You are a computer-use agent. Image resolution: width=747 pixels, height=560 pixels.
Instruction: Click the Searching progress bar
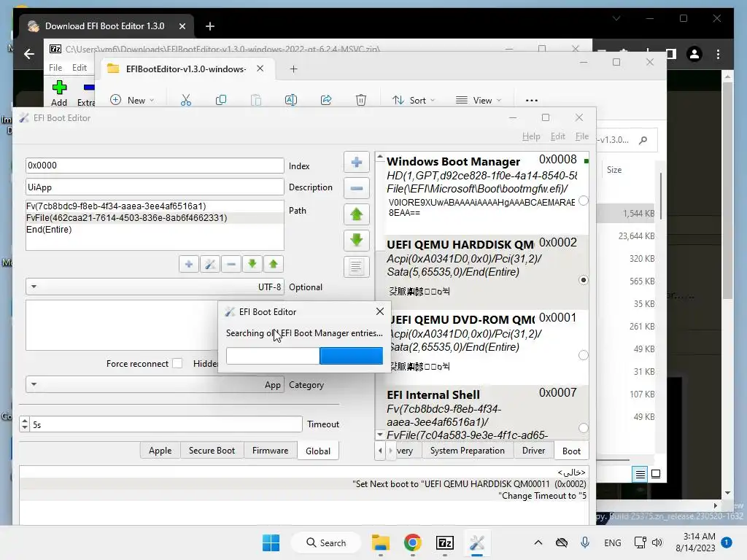[304, 356]
